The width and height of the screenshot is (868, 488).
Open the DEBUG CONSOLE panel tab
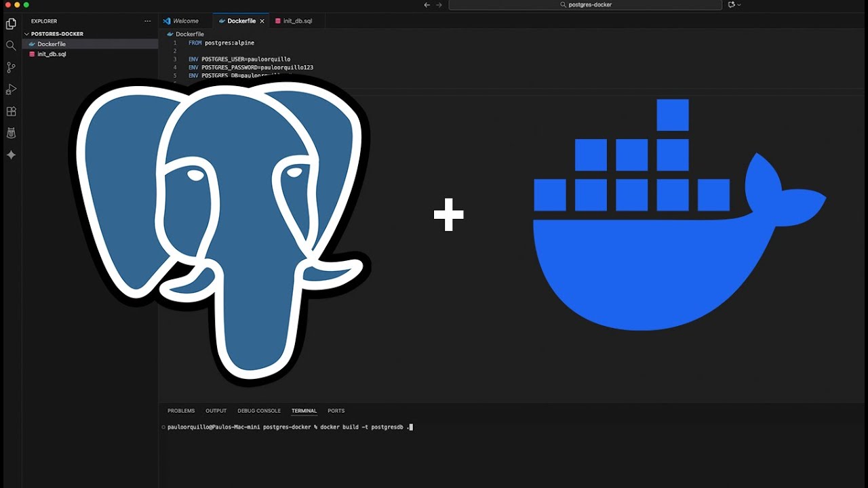click(259, 411)
